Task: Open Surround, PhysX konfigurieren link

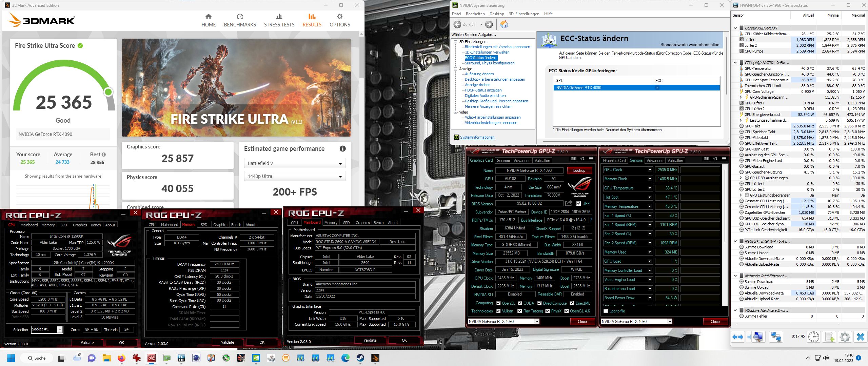Action: tap(490, 63)
